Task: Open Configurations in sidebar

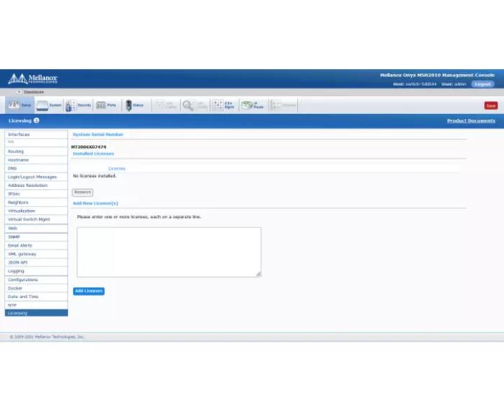Action: pyautogui.click(x=36, y=280)
